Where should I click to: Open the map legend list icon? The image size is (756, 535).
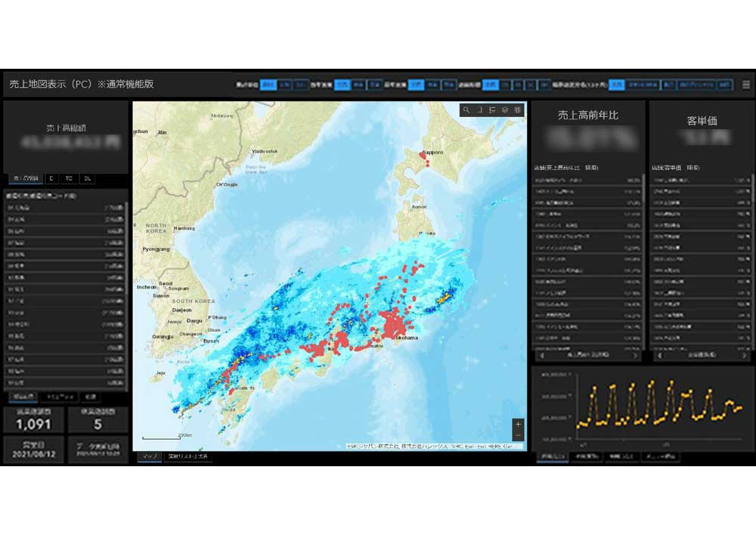(492, 110)
